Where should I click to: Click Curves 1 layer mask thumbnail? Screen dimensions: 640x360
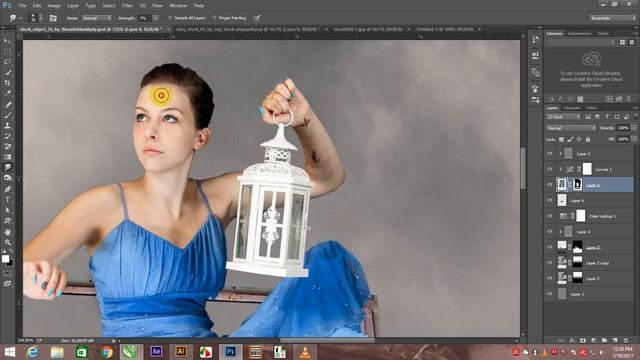coord(587,169)
